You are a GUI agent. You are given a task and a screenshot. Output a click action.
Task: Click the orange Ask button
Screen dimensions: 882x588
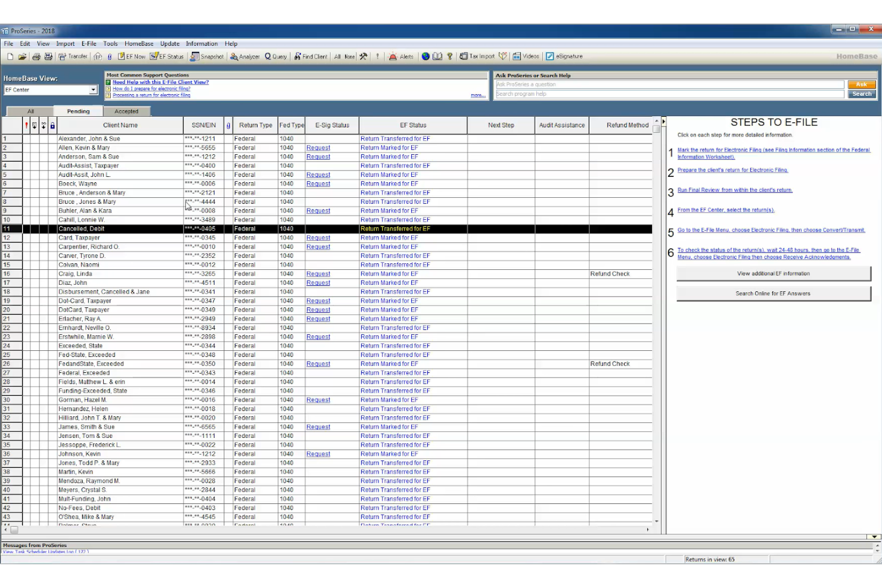tap(862, 85)
